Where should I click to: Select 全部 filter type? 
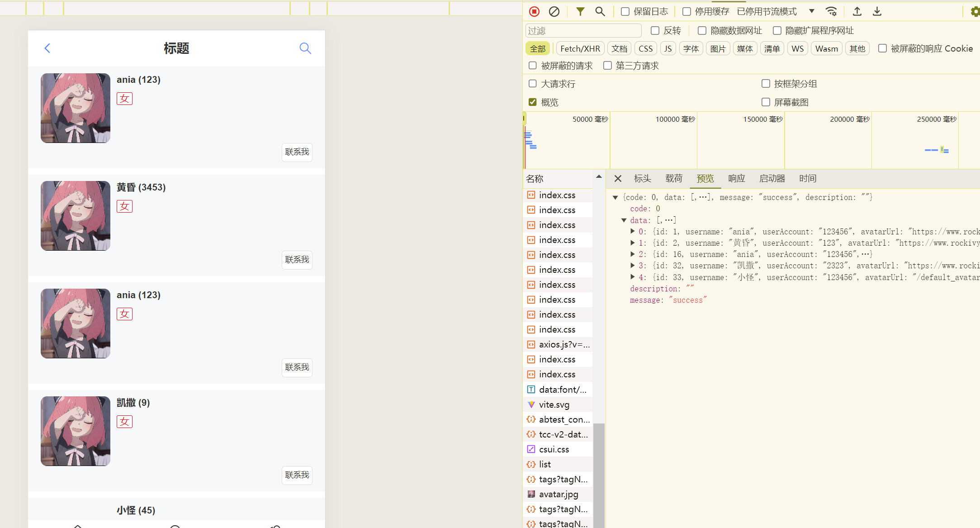[x=538, y=48]
